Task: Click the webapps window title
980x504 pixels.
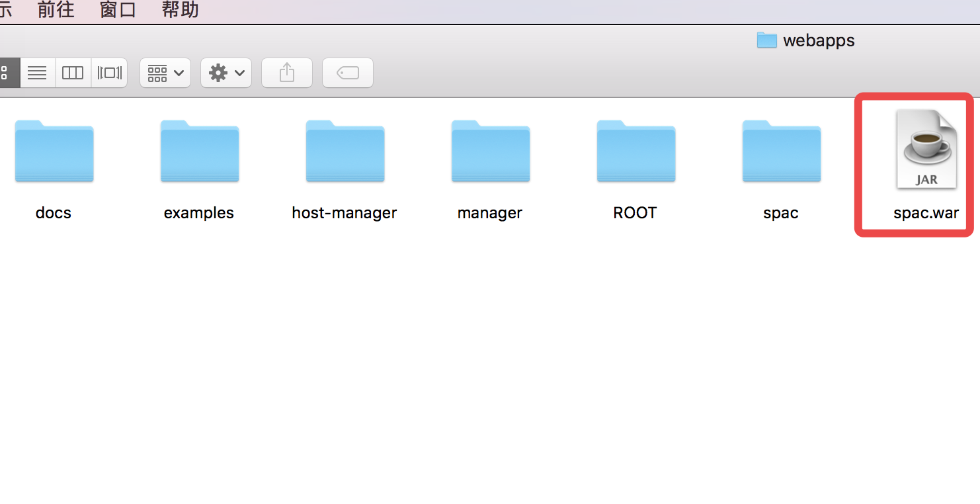Action: coord(819,40)
